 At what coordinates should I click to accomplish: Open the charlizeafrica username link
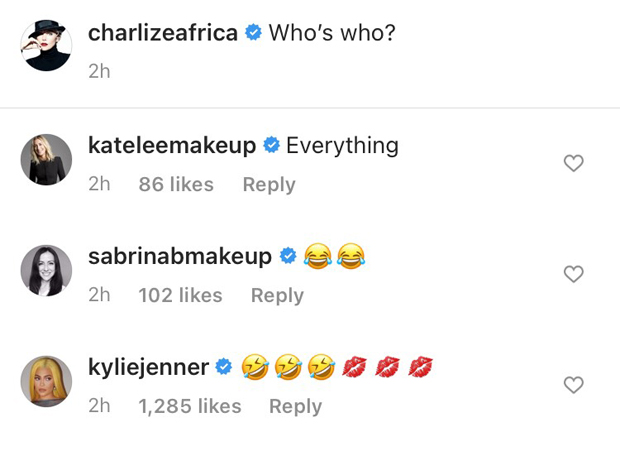point(163,32)
